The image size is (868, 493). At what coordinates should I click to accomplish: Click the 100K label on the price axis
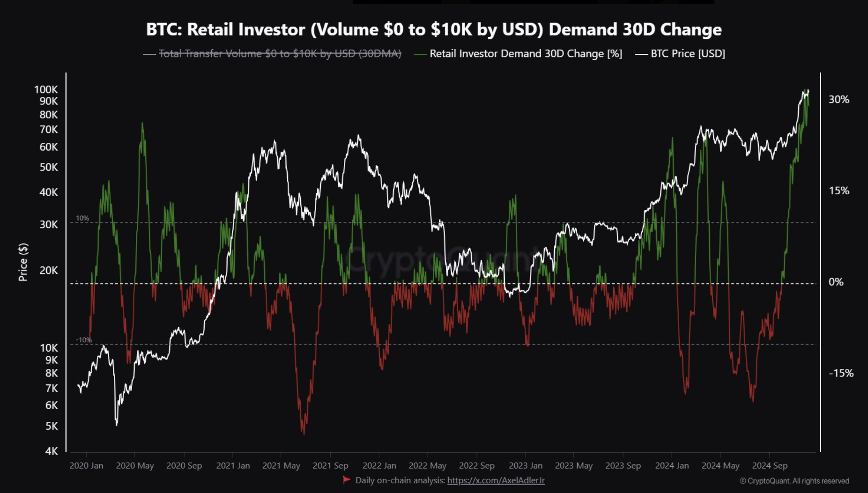(x=46, y=89)
